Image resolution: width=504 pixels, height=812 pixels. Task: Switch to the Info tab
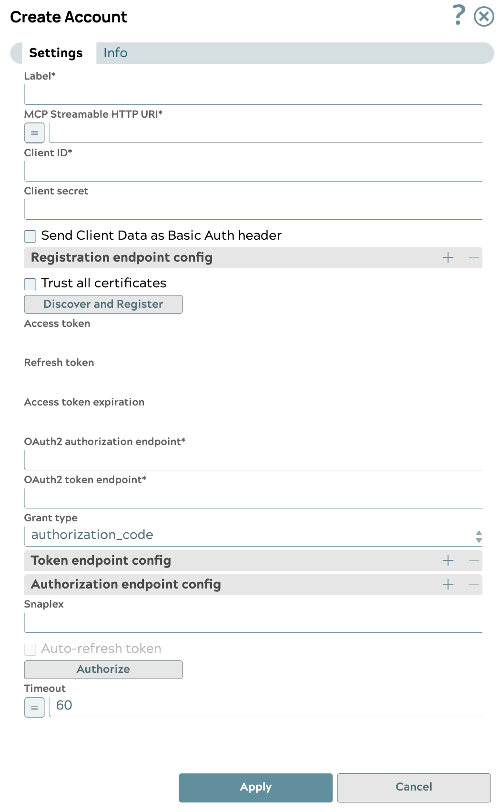pyautogui.click(x=115, y=53)
